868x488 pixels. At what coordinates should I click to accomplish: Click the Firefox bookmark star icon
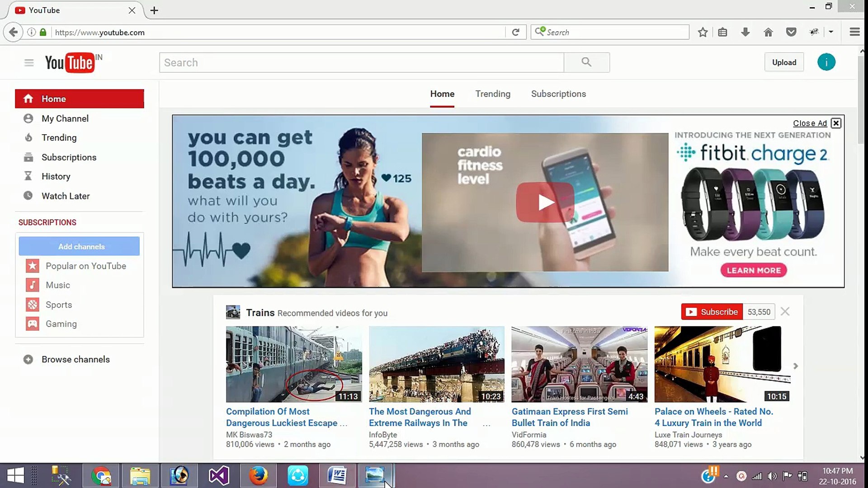703,32
